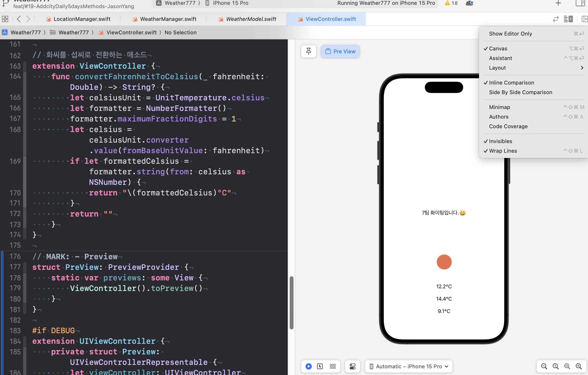
Task: Open the preview variants grid icon
Action: click(333, 366)
